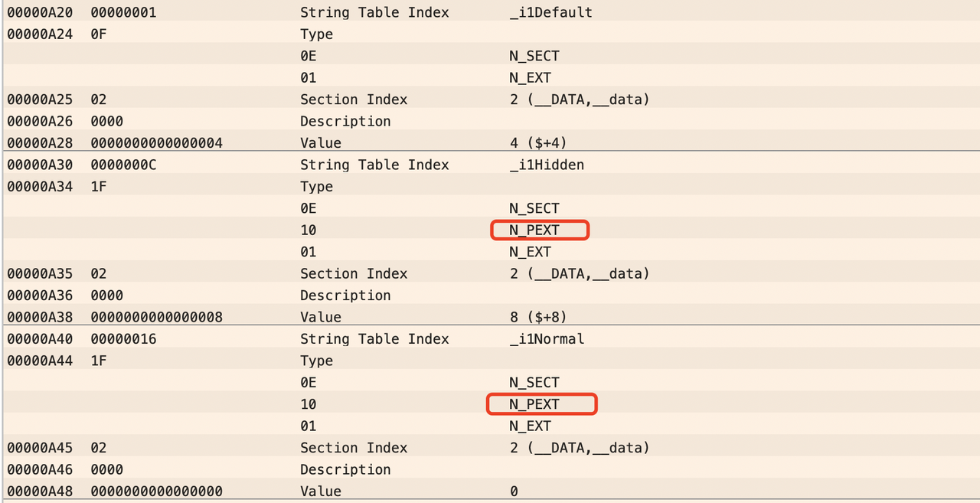Select offset 00000A20 in the first row
980x503 pixels.
pyautogui.click(x=40, y=12)
